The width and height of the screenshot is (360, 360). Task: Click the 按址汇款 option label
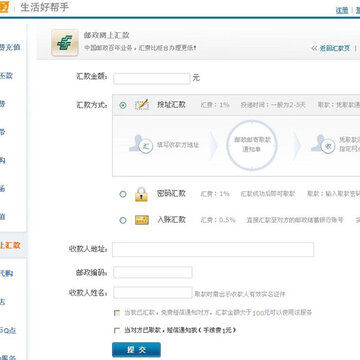[171, 105]
